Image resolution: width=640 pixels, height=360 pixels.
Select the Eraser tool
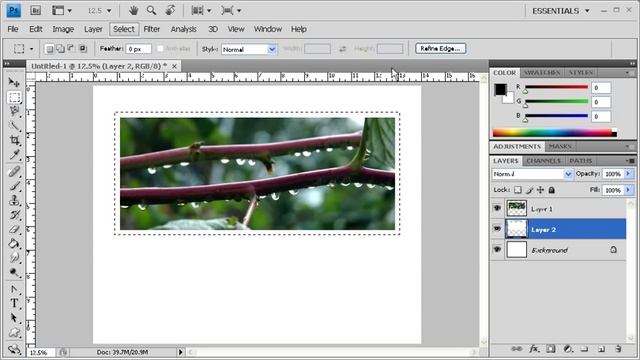pos(14,229)
